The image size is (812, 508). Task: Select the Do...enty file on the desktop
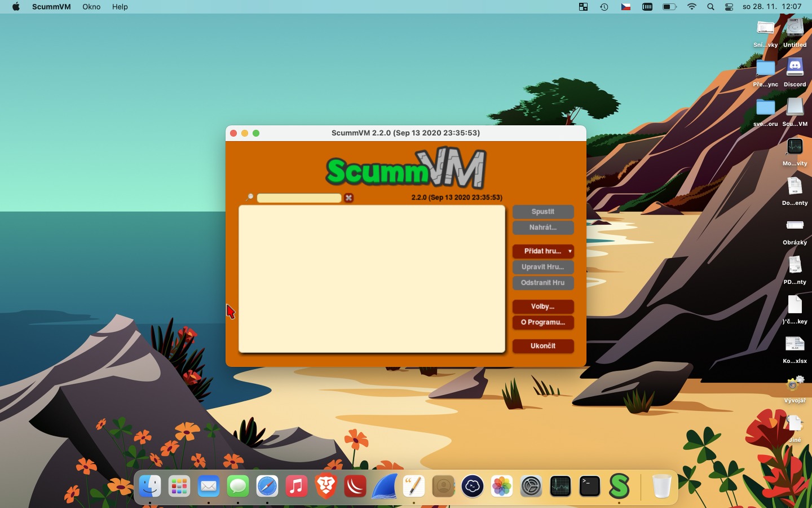coord(795,191)
